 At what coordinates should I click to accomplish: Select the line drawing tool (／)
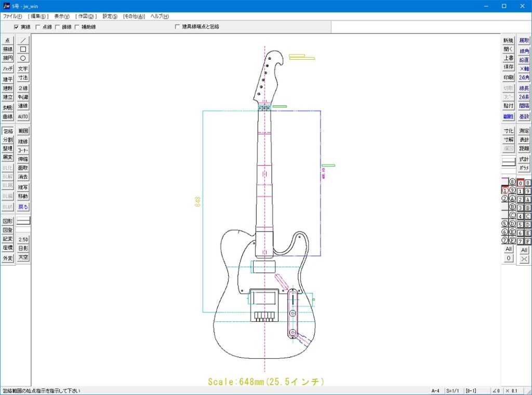click(x=23, y=40)
